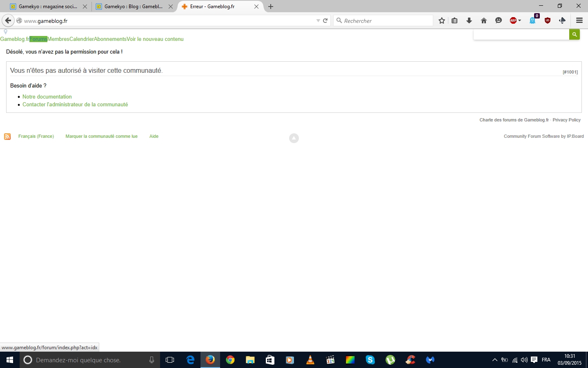Open the Downloads arrow icon

(x=469, y=20)
